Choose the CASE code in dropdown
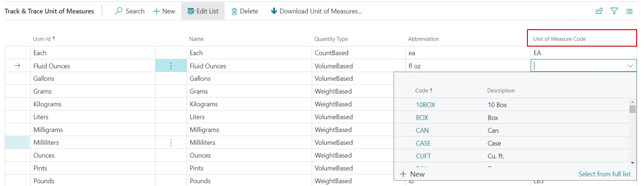The width and height of the screenshot is (644, 186). [x=423, y=143]
